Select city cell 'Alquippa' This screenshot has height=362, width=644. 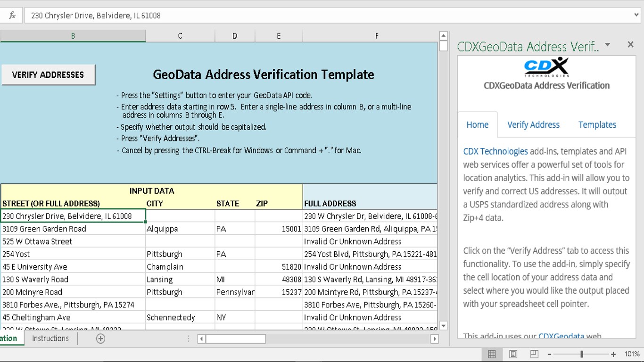pos(180,229)
